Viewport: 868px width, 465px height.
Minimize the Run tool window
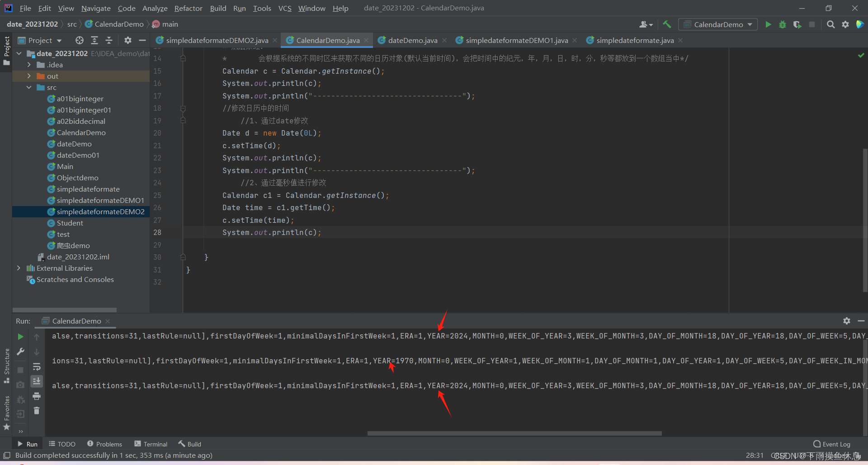[x=861, y=321]
